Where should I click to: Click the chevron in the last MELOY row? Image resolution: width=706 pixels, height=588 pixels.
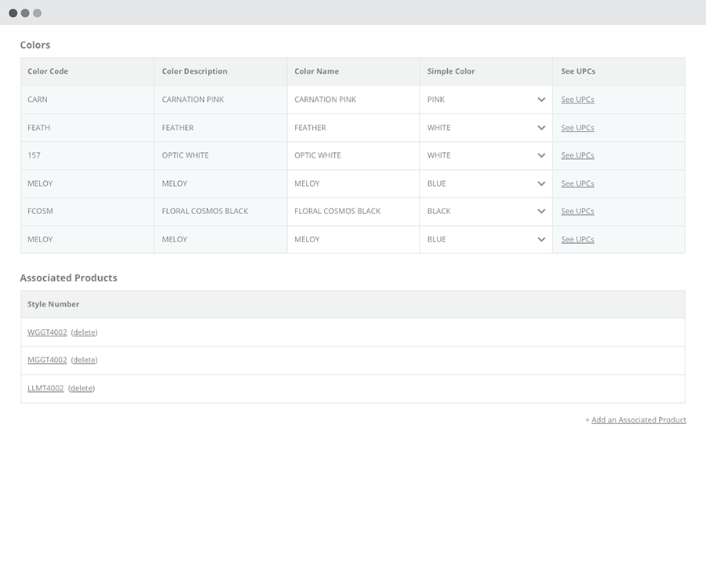click(x=540, y=239)
